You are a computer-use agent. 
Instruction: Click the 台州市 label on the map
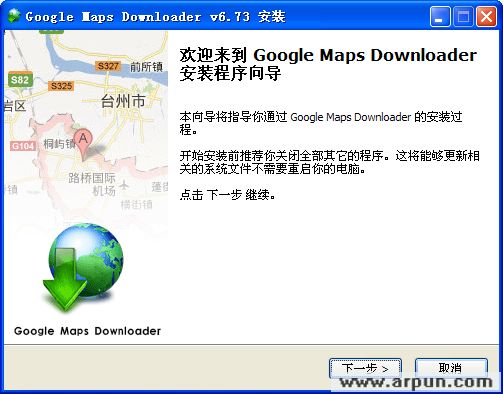pos(123,101)
